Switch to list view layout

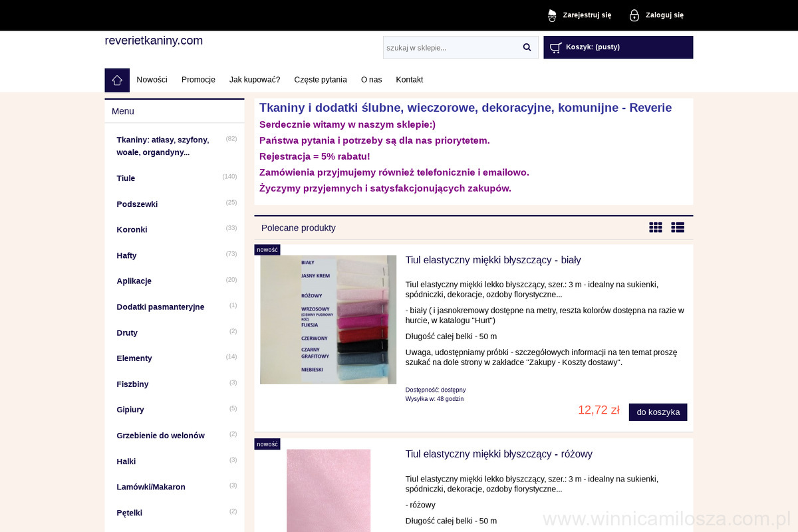pos(678,227)
